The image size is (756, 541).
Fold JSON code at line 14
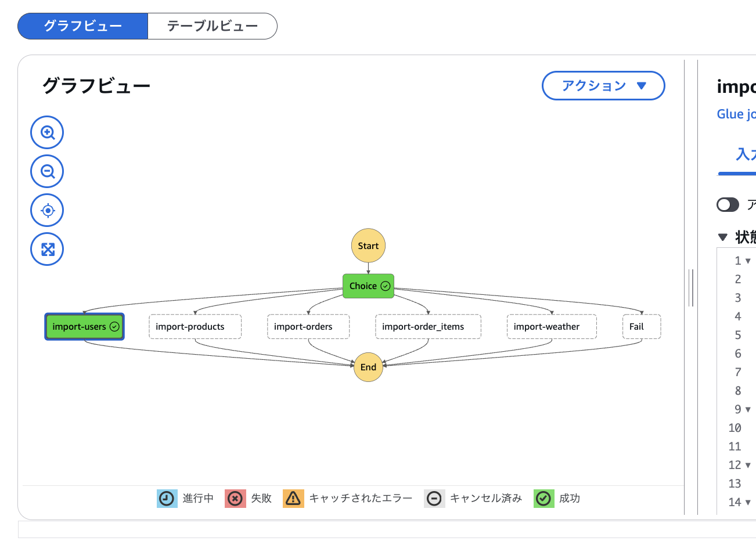(x=748, y=502)
